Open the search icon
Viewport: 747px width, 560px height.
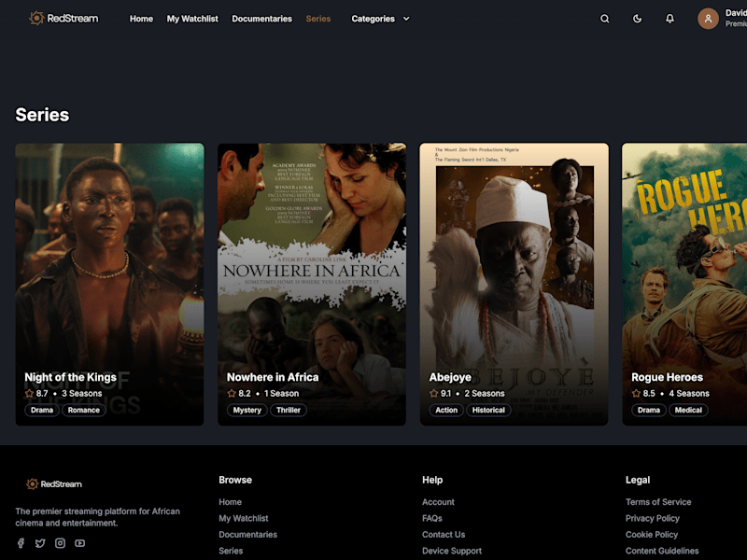point(604,19)
